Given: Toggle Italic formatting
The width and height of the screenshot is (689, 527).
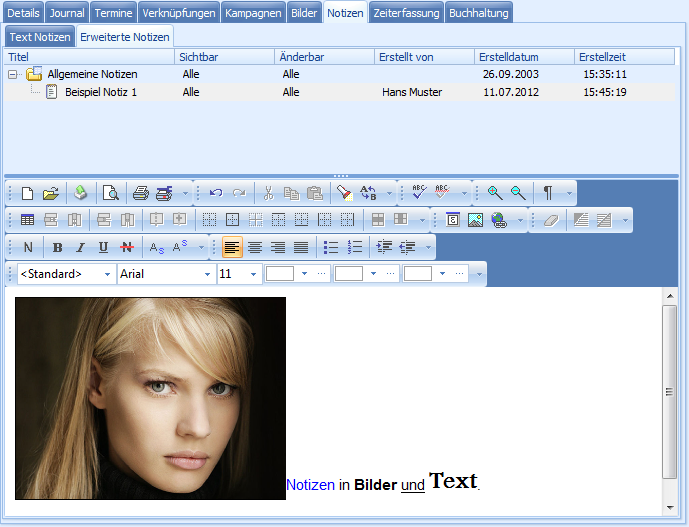Looking at the screenshot, I should point(80,247).
